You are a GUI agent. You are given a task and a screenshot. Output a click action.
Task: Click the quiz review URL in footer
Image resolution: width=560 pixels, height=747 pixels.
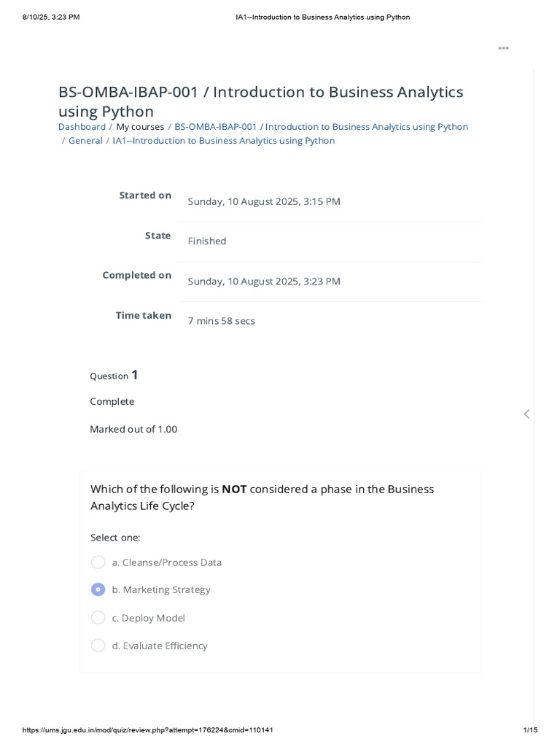coord(148,730)
